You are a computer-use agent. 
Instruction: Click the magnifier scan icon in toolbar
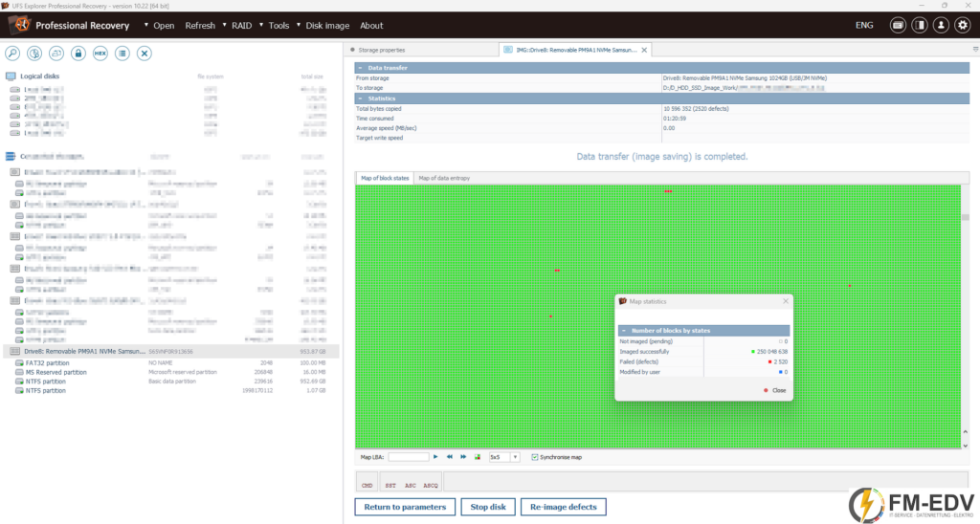tap(12, 54)
